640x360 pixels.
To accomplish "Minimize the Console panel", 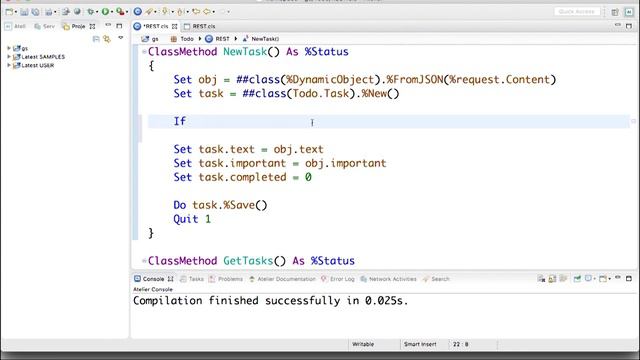I will [618, 277].
